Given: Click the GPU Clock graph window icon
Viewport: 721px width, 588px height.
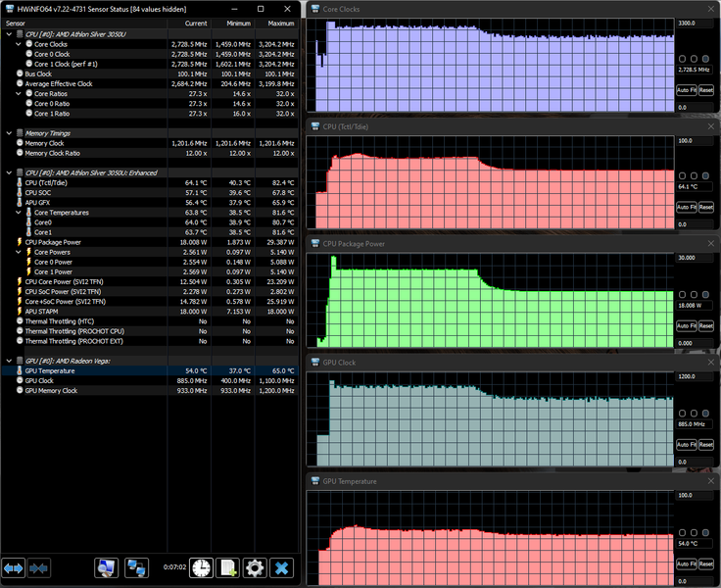Looking at the screenshot, I should (x=315, y=362).
